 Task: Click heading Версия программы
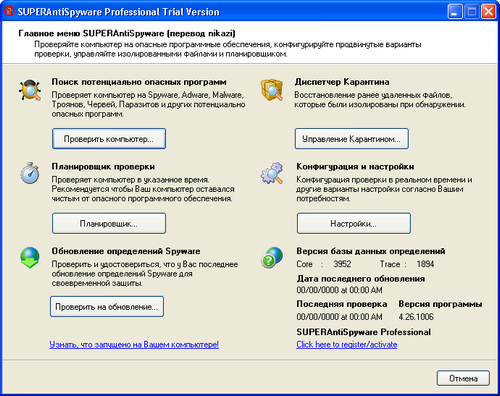440,304
